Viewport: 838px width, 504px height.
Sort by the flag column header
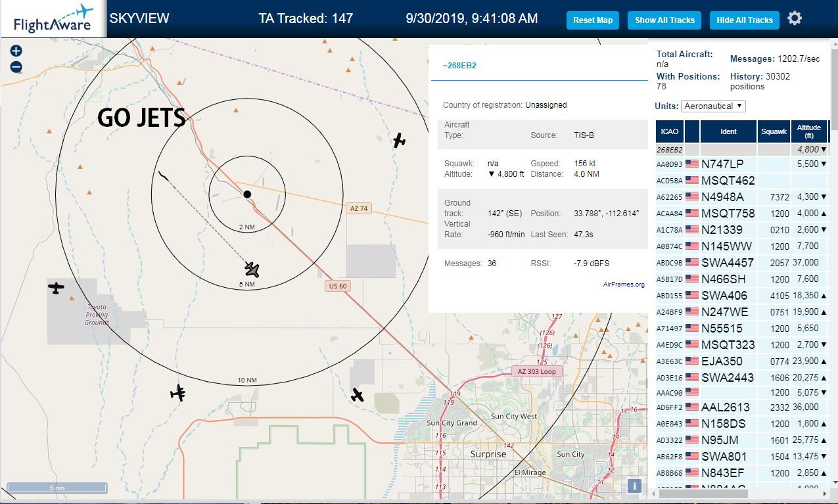[x=692, y=131]
